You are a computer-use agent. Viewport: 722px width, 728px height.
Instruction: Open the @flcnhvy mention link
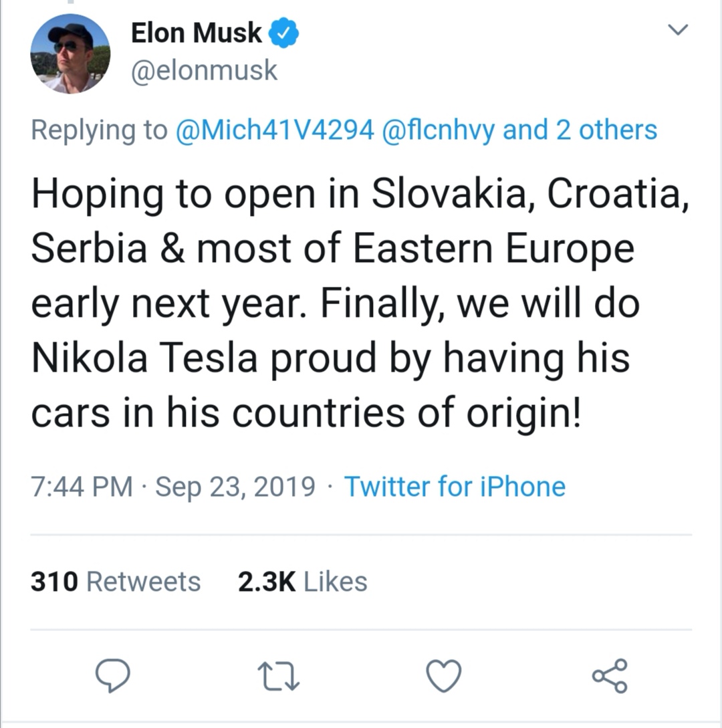pos(438,130)
